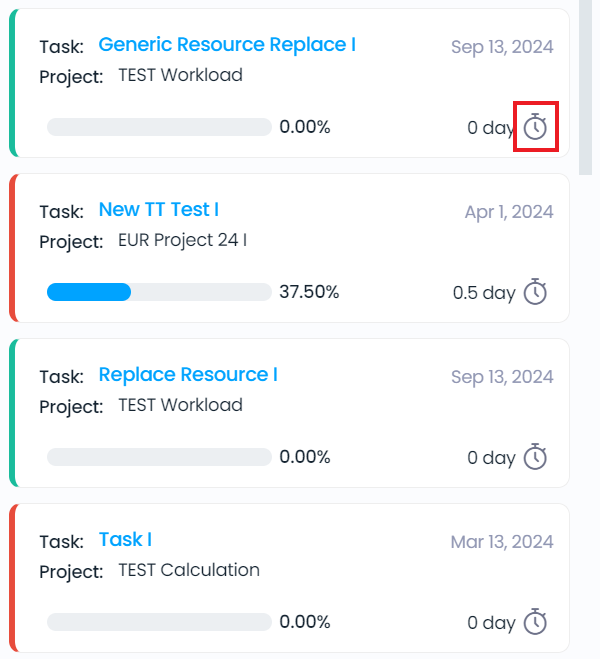The height and width of the screenshot is (659, 600).
Task: Click the Mar 13, 2024 date
Action: 502,542
